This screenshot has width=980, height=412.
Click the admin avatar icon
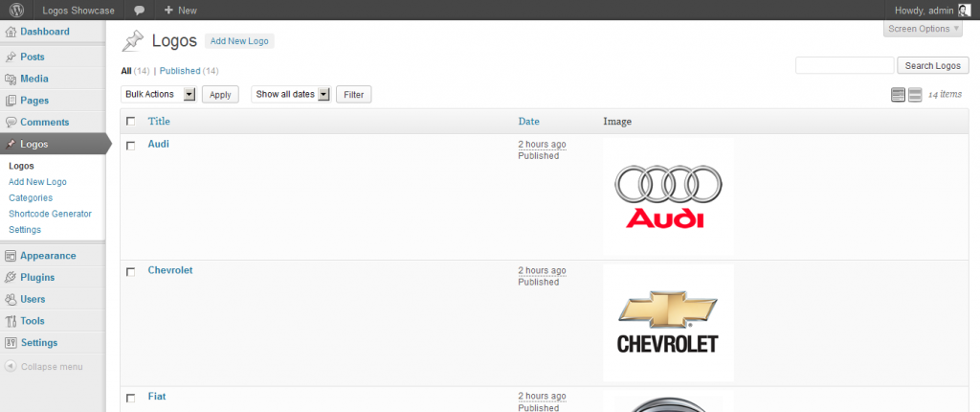(x=964, y=11)
